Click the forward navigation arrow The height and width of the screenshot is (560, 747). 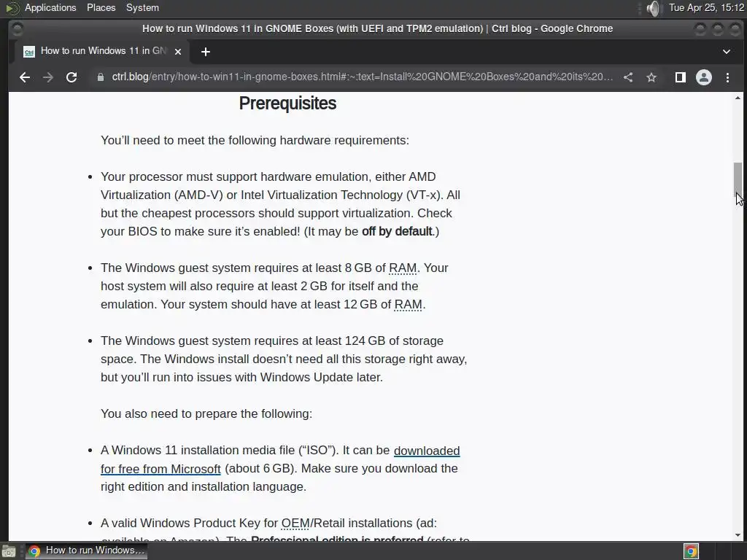47,77
